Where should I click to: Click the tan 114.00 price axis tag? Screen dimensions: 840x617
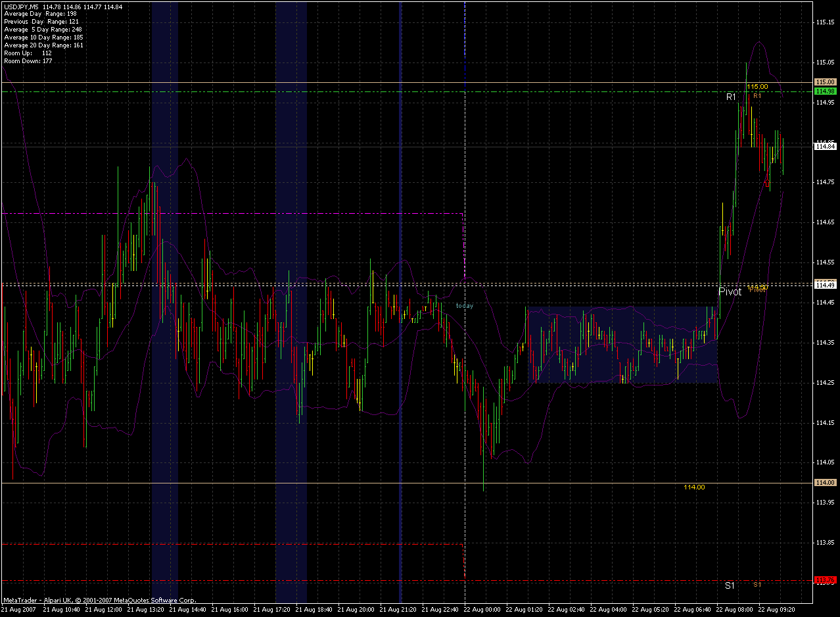pos(824,483)
